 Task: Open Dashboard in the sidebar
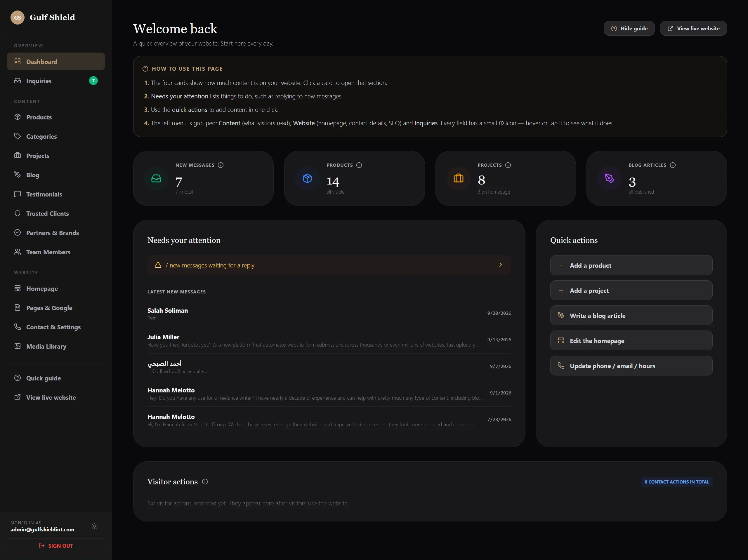click(x=56, y=62)
